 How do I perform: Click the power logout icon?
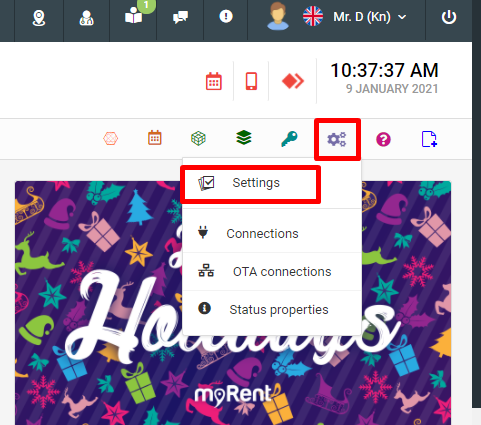click(449, 17)
